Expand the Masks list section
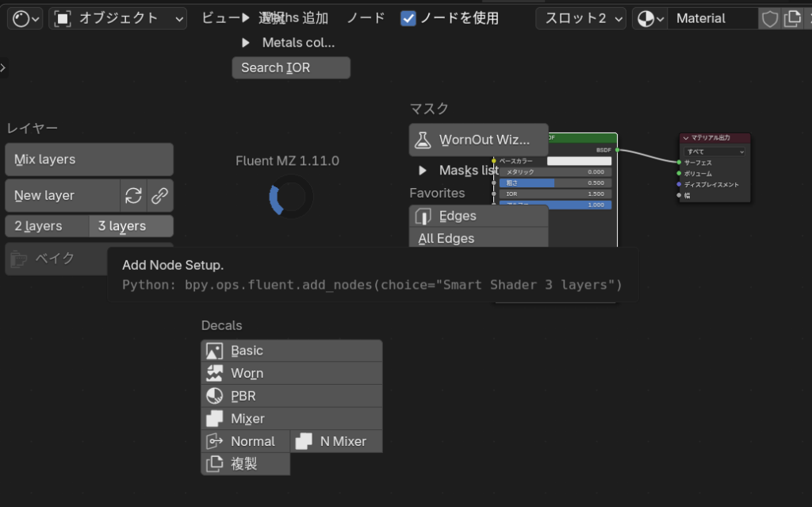The image size is (812, 507). coord(423,171)
